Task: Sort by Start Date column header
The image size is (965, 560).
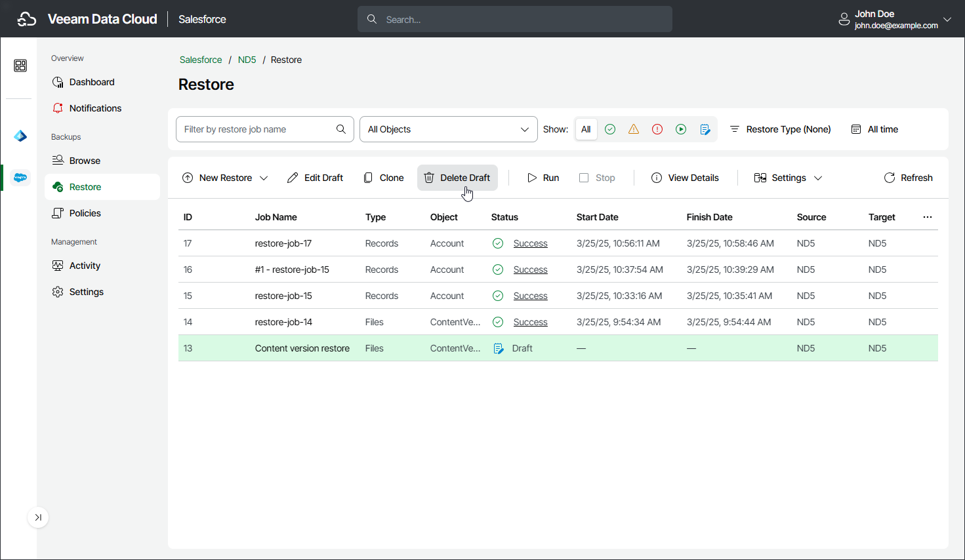Action: point(598,217)
